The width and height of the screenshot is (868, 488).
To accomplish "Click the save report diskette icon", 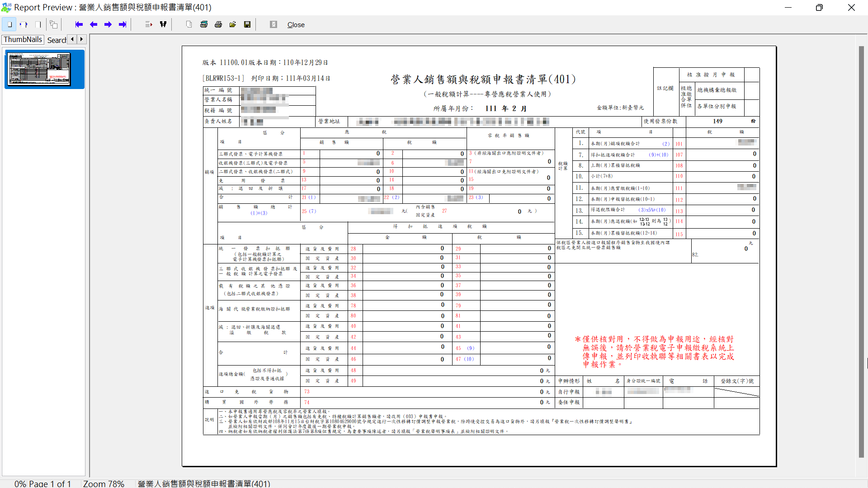I will click(247, 24).
